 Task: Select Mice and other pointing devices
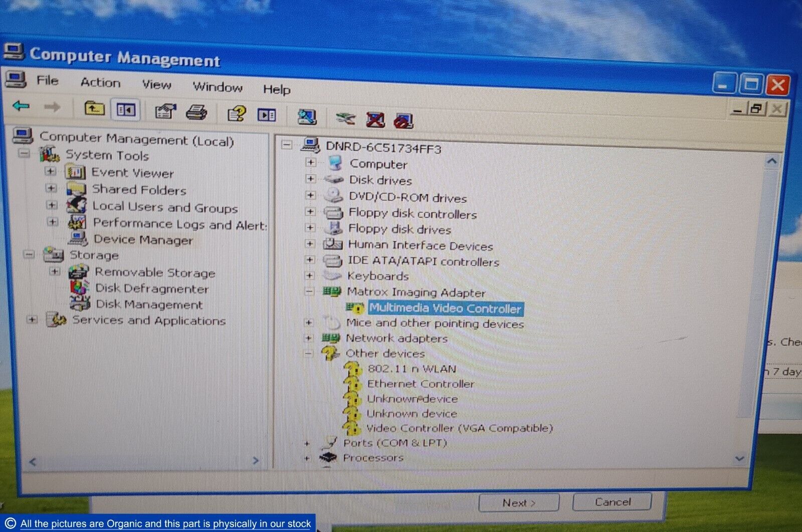435,324
